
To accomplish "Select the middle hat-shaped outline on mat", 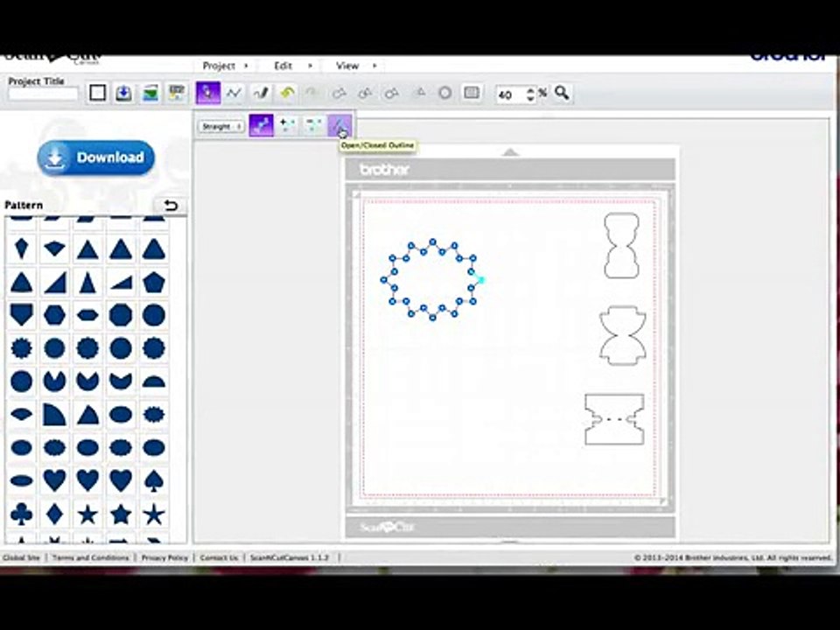I will click(622, 336).
